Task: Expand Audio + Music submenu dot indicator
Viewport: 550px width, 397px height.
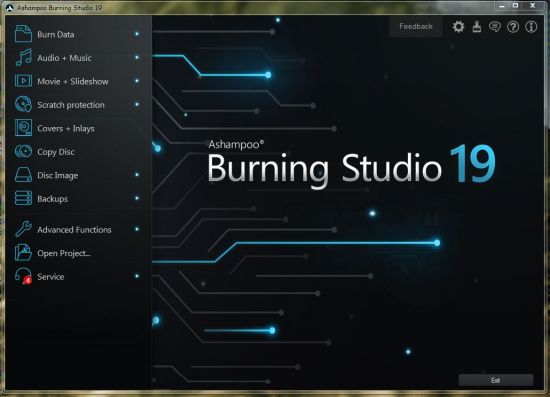Action: (137, 57)
